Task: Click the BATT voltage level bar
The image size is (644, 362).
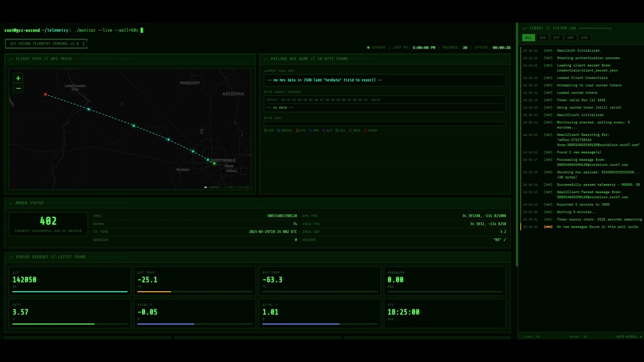Action: coord(53,324)
